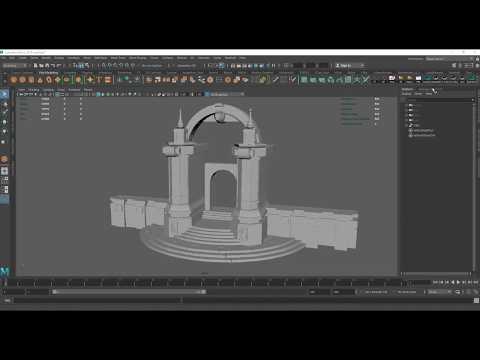Open the Symmetry Off dropdown
This screenshot has width=480, height=360.
point(188,66)
